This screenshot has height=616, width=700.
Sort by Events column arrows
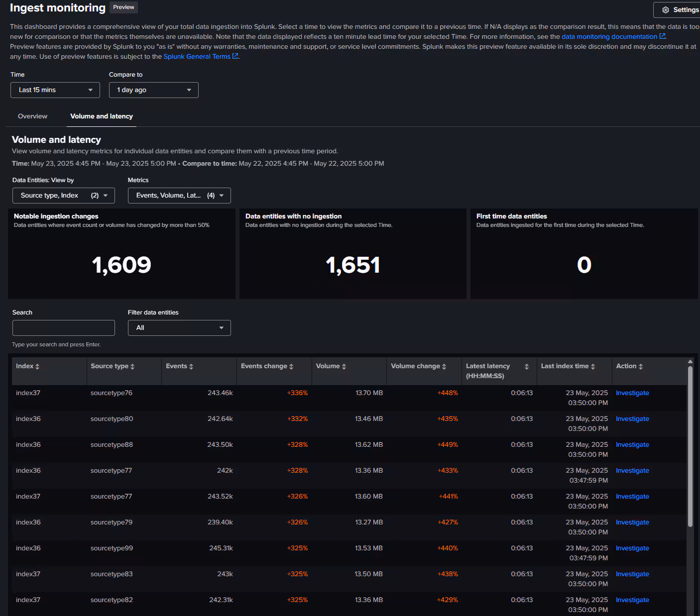(191, 367)
